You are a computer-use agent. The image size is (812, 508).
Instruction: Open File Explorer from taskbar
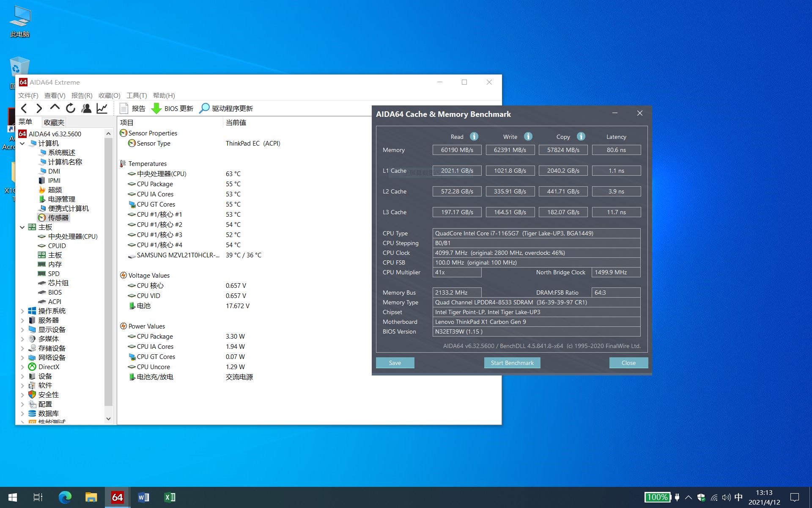[x=91, y=497]
